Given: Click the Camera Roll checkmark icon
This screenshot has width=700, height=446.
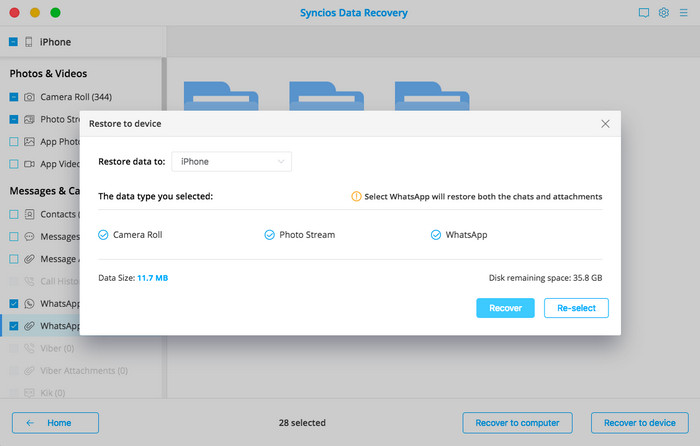Looking at the screenshot, I should point(103,235).
